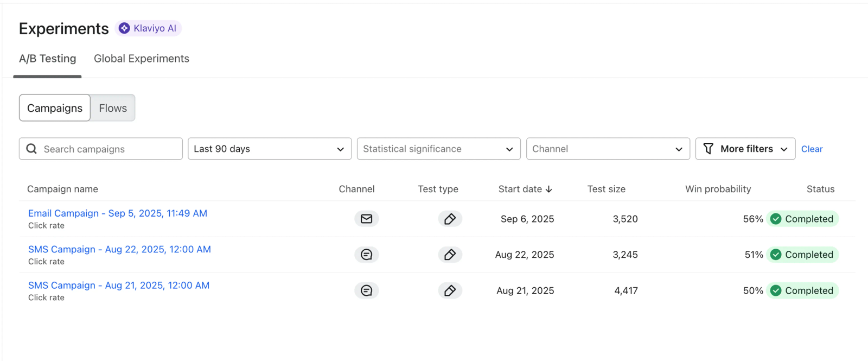
Task: Click the 51% win probability value
Action: pos(754,255)
